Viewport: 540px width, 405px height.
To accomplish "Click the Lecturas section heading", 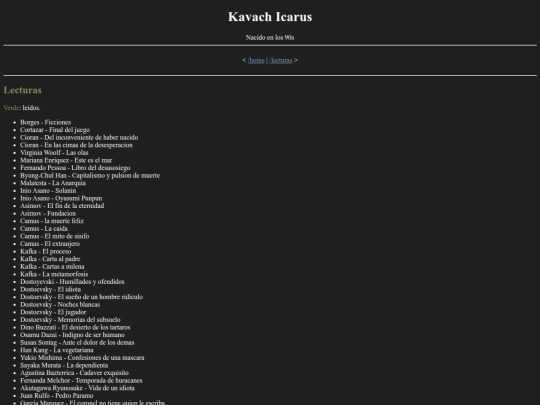I will 22,90.
